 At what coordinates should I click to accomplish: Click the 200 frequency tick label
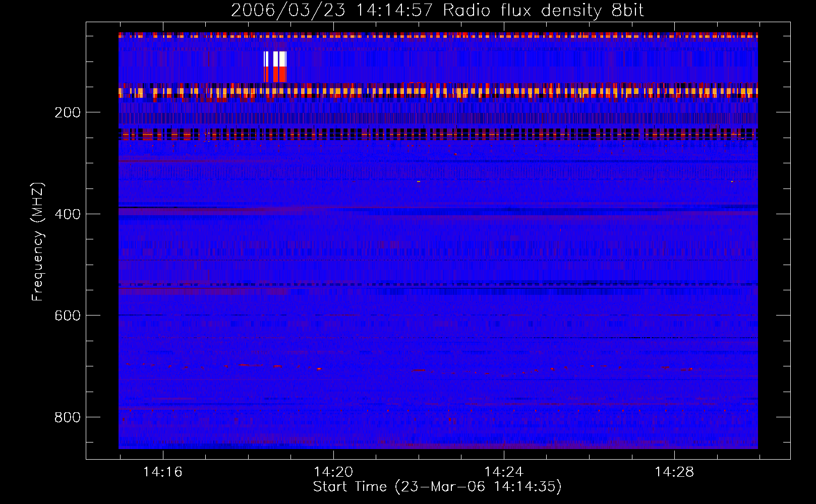pyautogui.click(x=68, y=112)
